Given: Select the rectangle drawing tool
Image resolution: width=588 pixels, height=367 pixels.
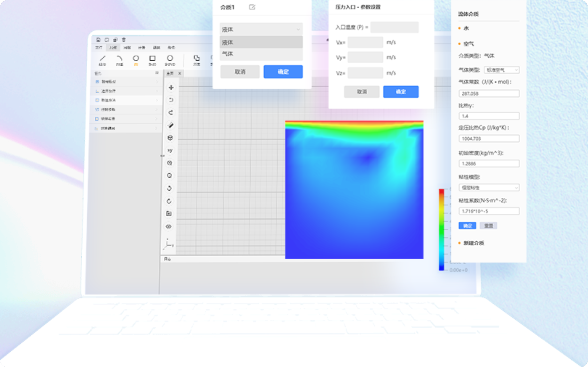Looking at the screenshot, I should [153, 60].
